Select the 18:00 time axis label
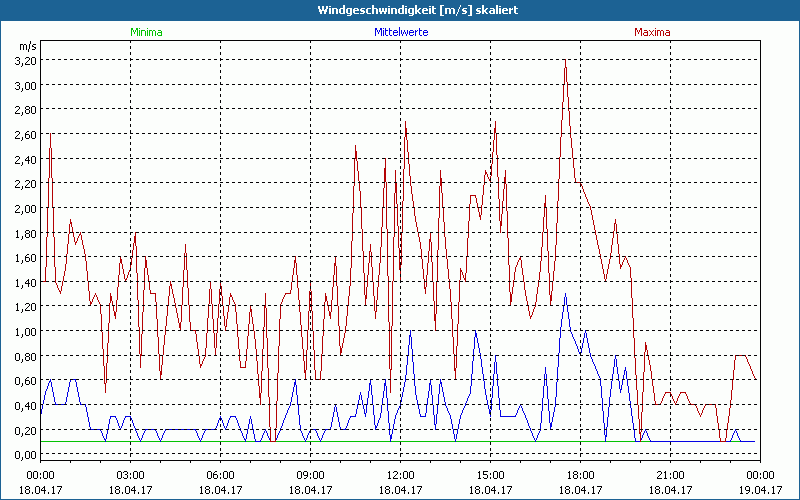800x500 pixels. [x=580, y=475]
